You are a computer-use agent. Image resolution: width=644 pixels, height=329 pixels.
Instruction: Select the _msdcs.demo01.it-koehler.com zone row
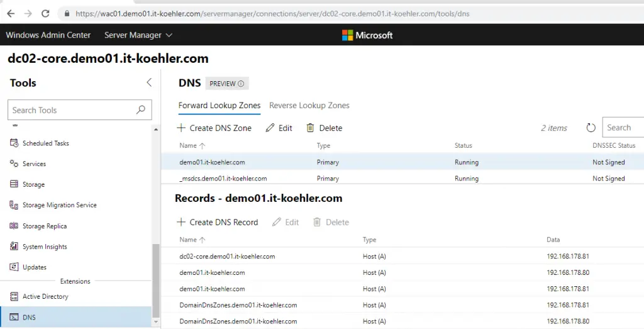point(223,179)
